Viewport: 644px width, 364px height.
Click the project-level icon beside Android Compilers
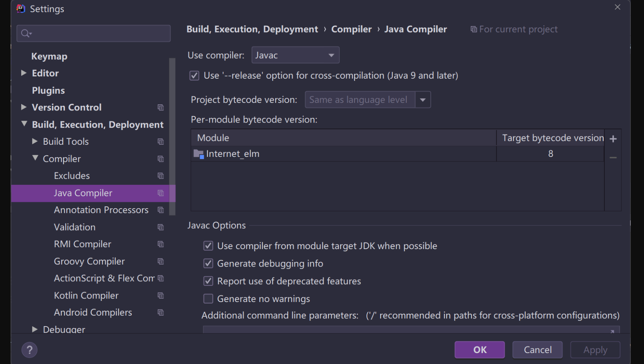pyautogui.click(x=161, y=313)
